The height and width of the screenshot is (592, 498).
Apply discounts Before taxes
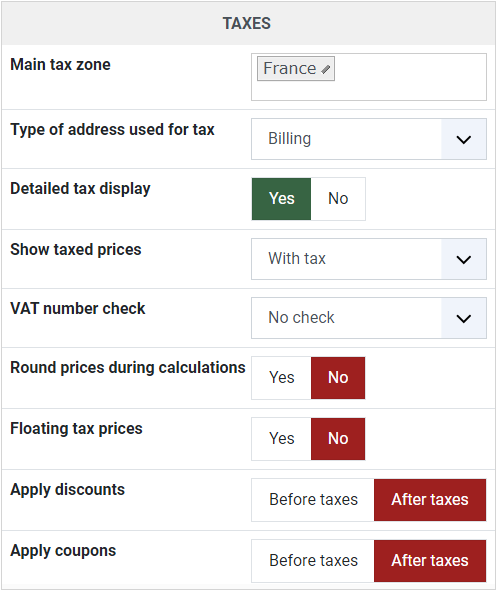pyautogui.click(x=313, y=500)
